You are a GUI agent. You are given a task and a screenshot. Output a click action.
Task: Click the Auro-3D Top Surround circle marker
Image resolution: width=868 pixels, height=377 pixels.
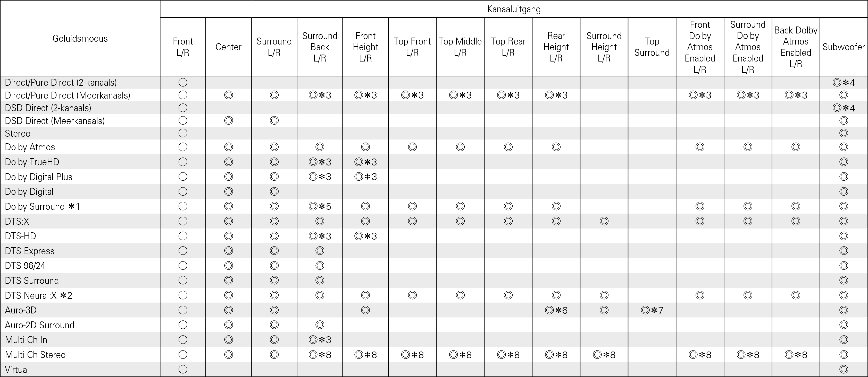[645, 310]
